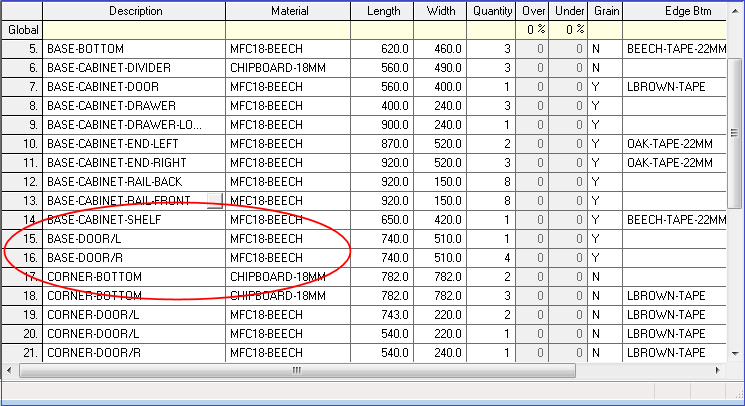The width and height of the screenshot is (745, 406).
Task: Open the small button in BASE-CABINET-RAIL-FRONT cell
Action: pos(215,201)
